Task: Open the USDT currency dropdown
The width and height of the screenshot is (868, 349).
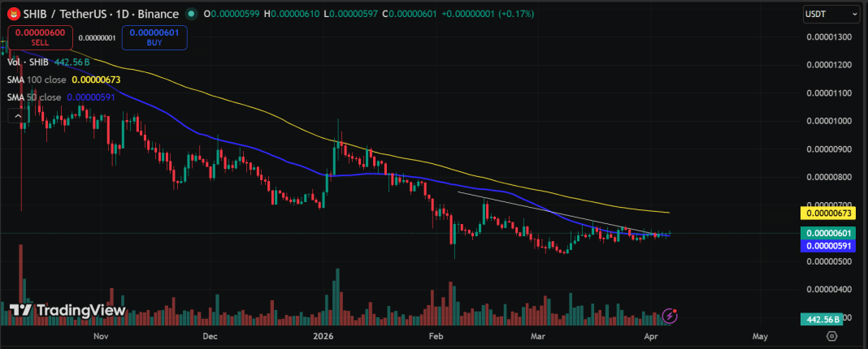Action: pyautogui.click(x=831, y=15)
